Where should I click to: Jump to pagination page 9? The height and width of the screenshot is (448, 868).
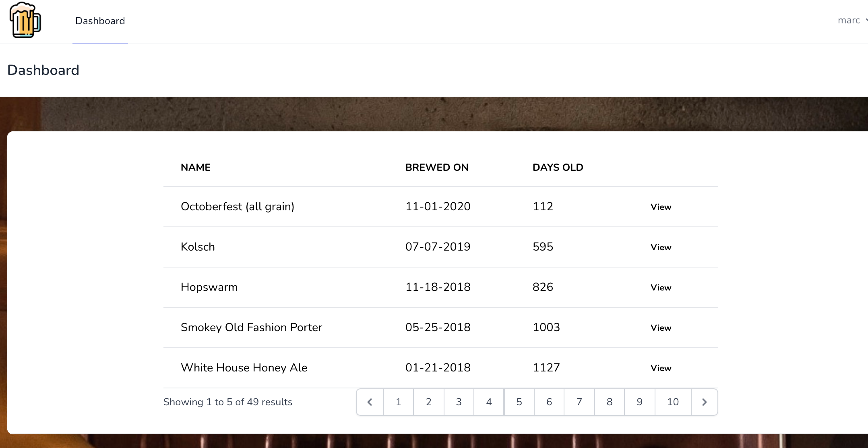tap(639, 402)
